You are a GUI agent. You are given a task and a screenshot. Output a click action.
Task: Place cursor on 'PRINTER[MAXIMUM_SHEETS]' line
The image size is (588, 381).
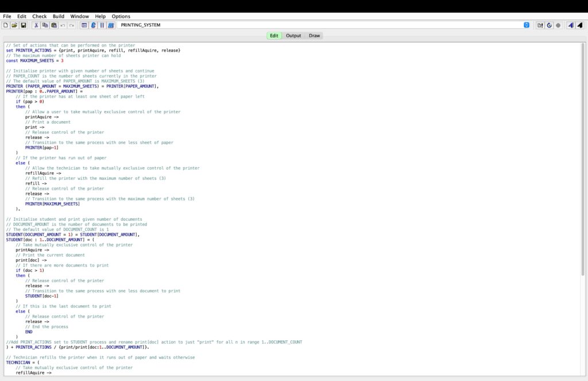[x=52, y=204]
